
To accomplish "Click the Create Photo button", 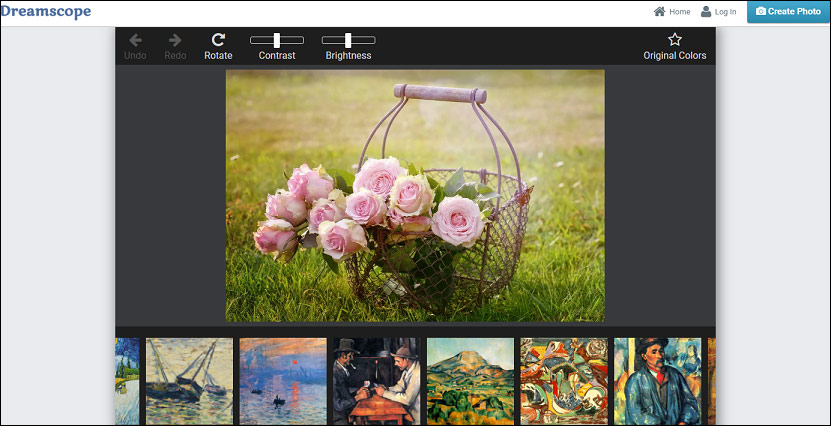I will (x=789, y=12).
